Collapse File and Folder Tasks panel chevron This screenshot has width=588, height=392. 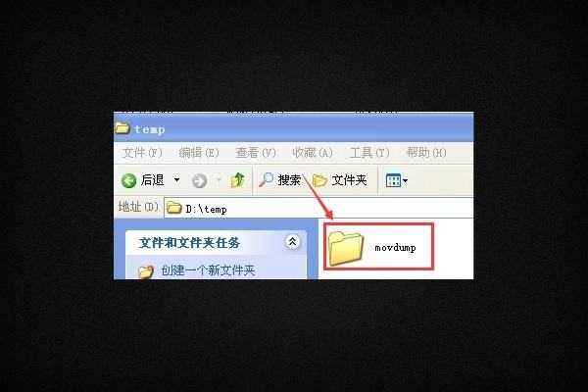pyautogui.click(x=292, y=242)
